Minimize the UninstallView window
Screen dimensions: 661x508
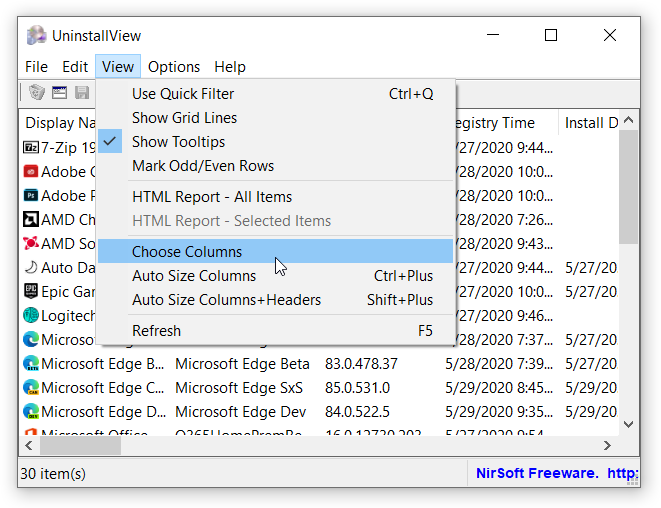pyautogui.click(x=493, y=35)
